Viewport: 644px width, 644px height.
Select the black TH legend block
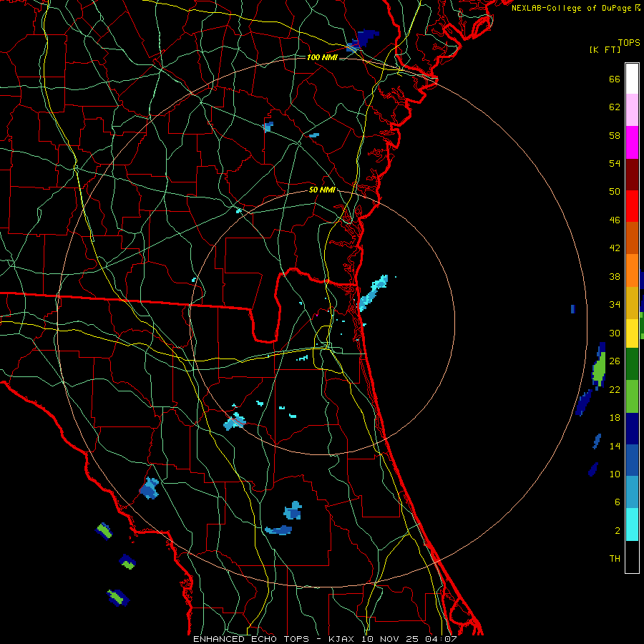click(x=632, y=557)
